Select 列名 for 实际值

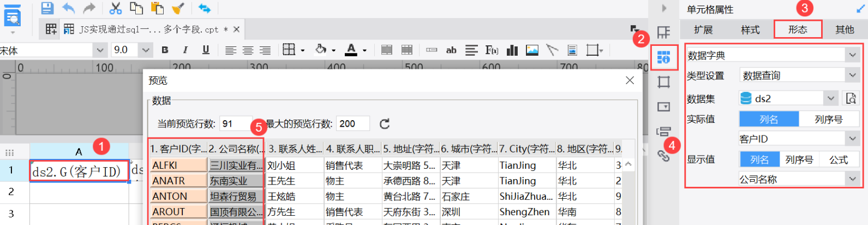pyautogui.click(x=769, y=119)
